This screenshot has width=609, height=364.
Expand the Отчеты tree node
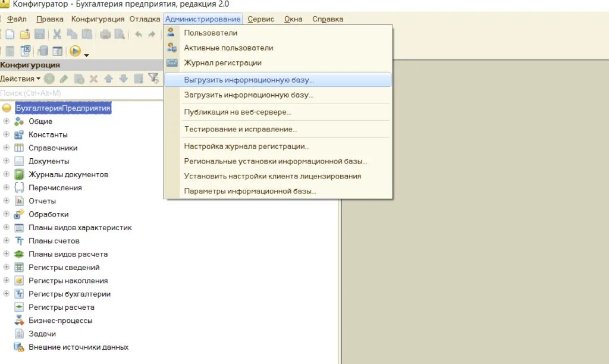[6, 200]
